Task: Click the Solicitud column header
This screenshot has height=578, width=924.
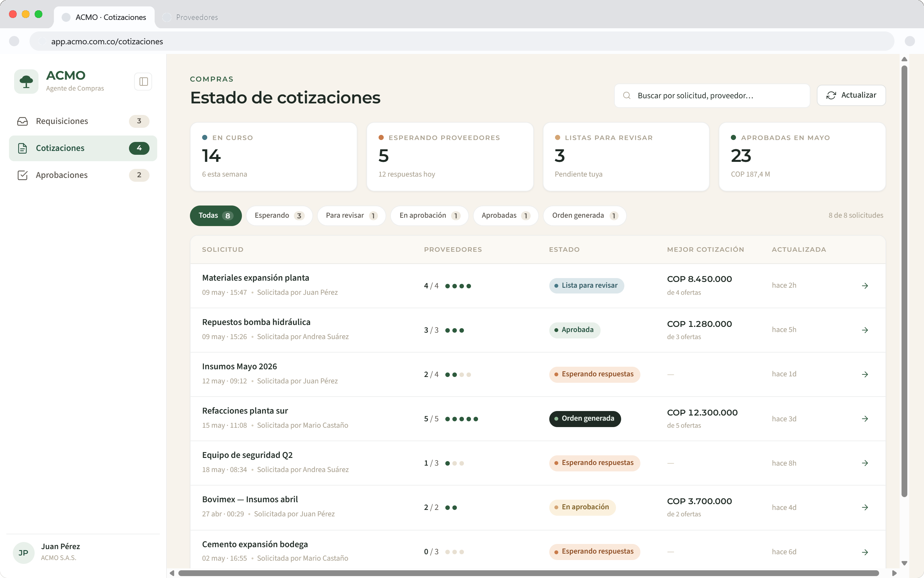Action: pyautogui.click(x=223, y=250)
